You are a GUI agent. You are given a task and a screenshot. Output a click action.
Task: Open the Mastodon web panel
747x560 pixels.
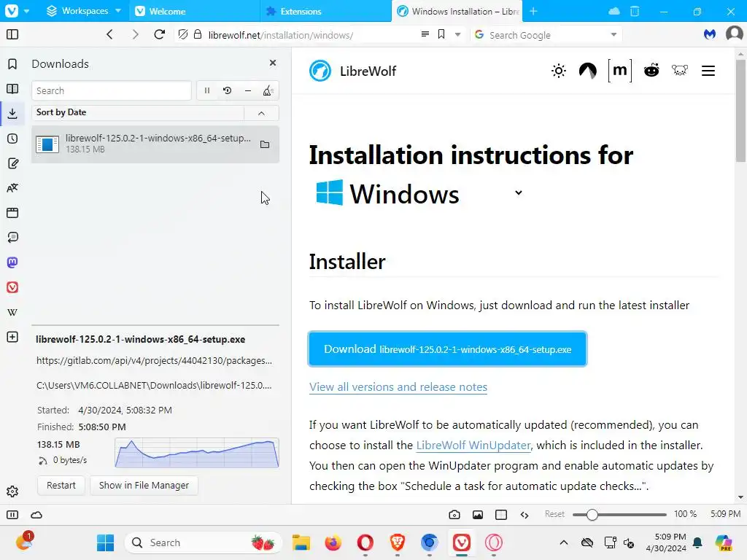[x=12, y=262]
